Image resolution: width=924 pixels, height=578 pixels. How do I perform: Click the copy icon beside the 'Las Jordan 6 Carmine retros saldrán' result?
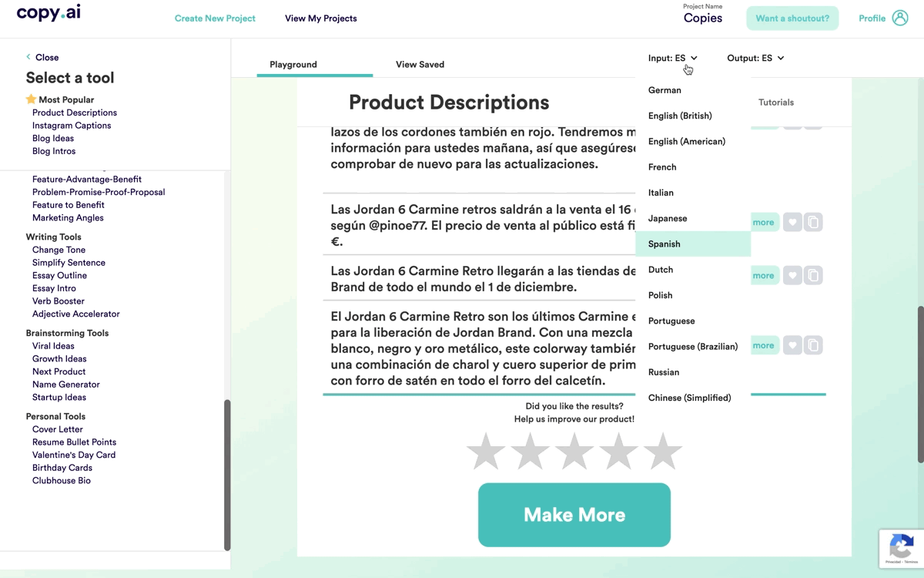click(813, 222)
